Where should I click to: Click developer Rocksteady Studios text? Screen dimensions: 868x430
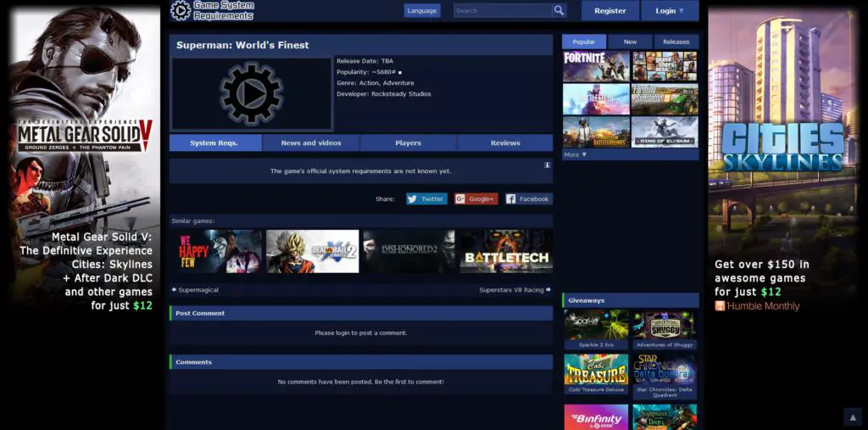pyautogui.click(x=384, y=94)
